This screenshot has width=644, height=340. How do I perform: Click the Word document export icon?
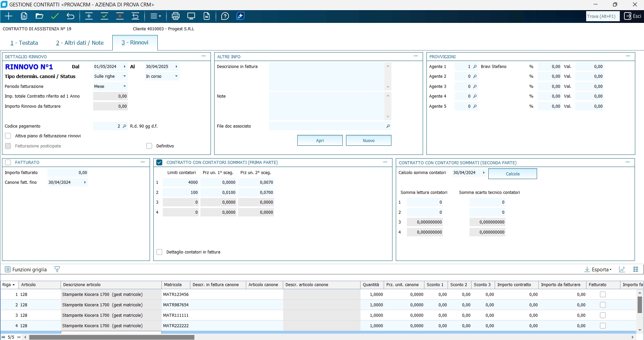(206, 16)
